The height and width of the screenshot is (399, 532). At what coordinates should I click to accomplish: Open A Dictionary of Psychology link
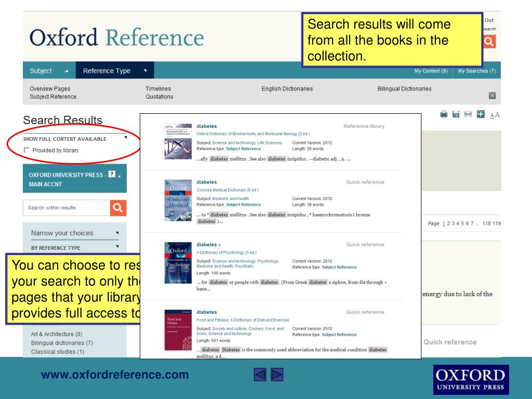227,252
